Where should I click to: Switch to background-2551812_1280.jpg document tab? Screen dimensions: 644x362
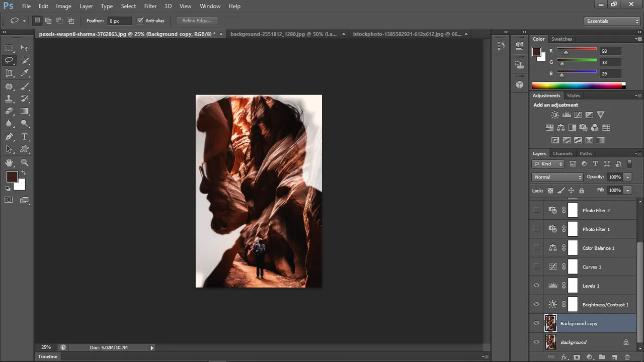pos(284,34)
